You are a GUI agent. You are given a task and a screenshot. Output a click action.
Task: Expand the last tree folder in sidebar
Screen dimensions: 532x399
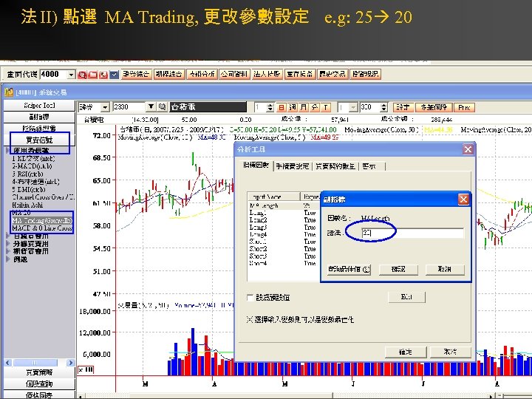point(8,259)
